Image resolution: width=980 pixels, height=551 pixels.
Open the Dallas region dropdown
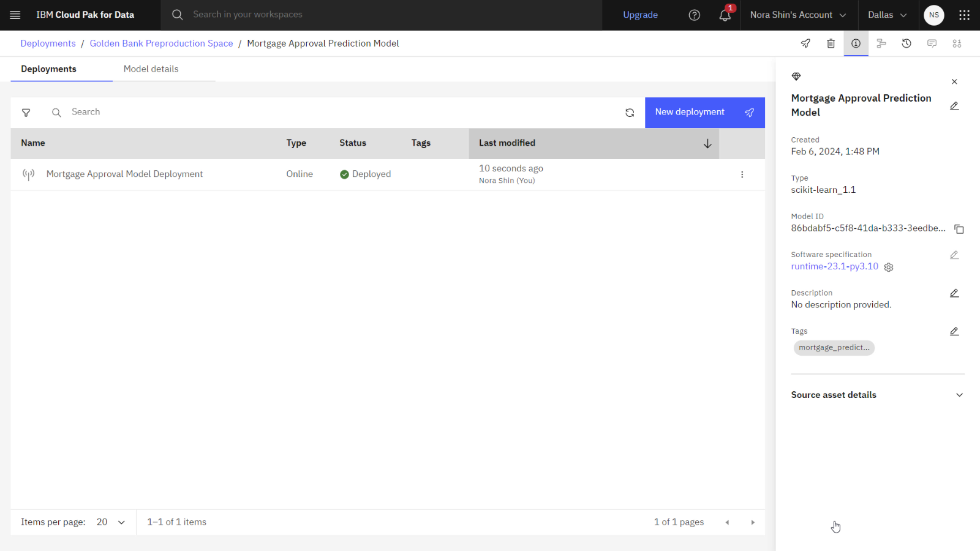pyautogui.click(x=886, y=15)
